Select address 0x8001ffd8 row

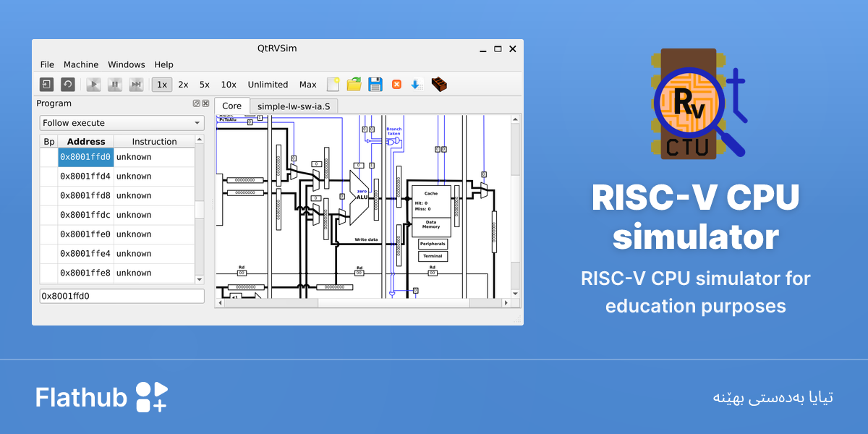(117, 196)
